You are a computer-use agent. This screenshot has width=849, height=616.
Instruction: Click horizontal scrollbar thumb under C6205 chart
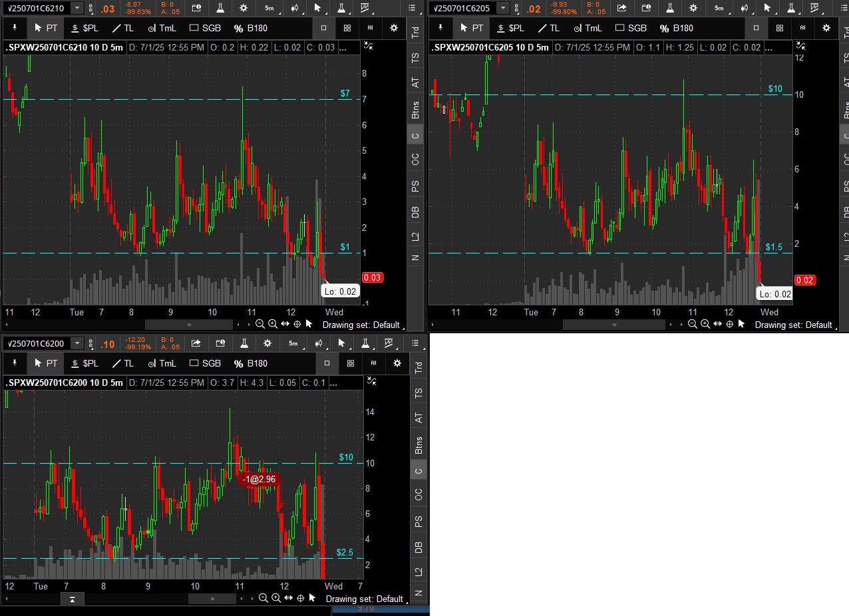(613, 325)
